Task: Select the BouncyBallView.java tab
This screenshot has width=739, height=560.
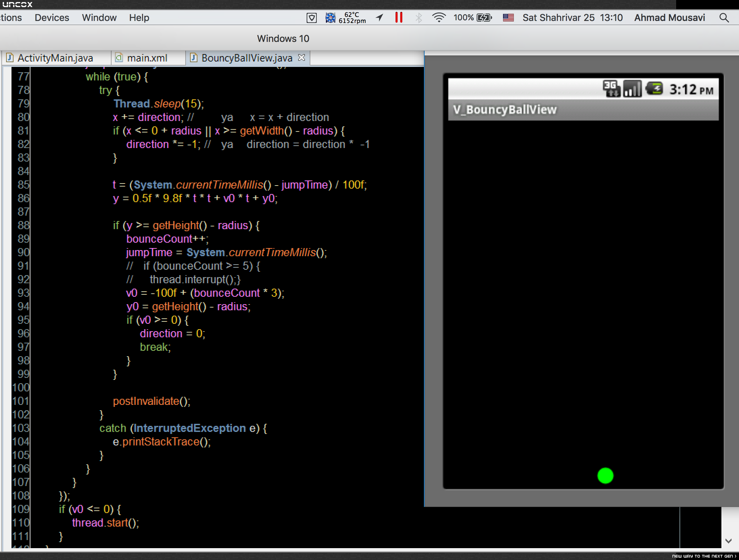Action: pos(247,58)
